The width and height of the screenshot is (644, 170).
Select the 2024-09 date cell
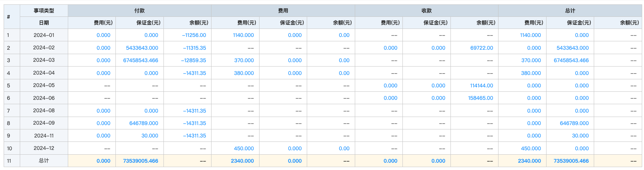click(x=44, y=123)
